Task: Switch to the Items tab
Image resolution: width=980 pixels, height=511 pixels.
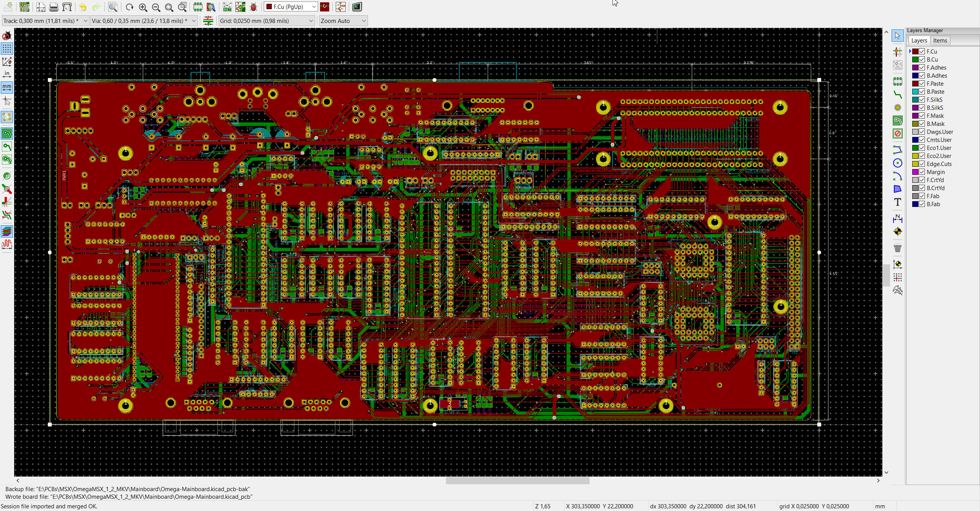Action: (940, 41)
